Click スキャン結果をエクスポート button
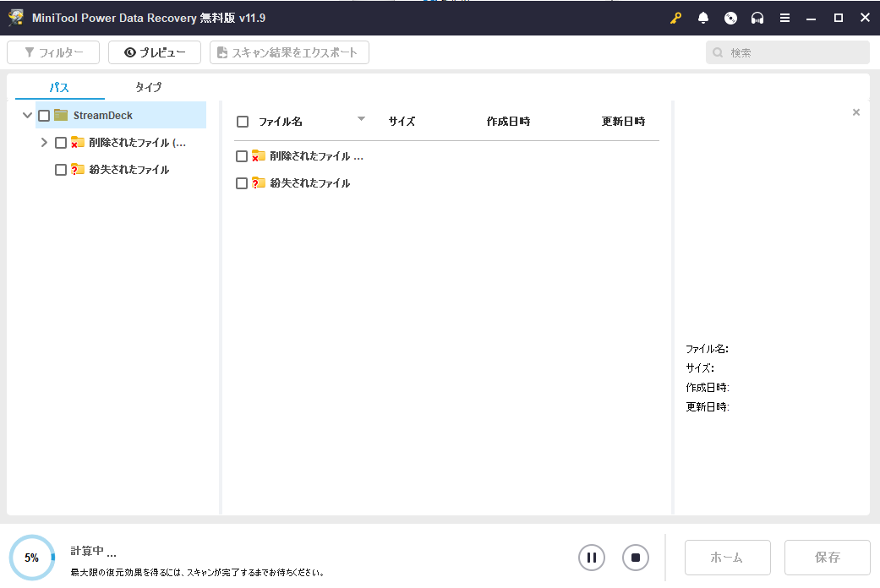Image resolution: width=880 pixels, height=588 pixels. pos(289,52)
